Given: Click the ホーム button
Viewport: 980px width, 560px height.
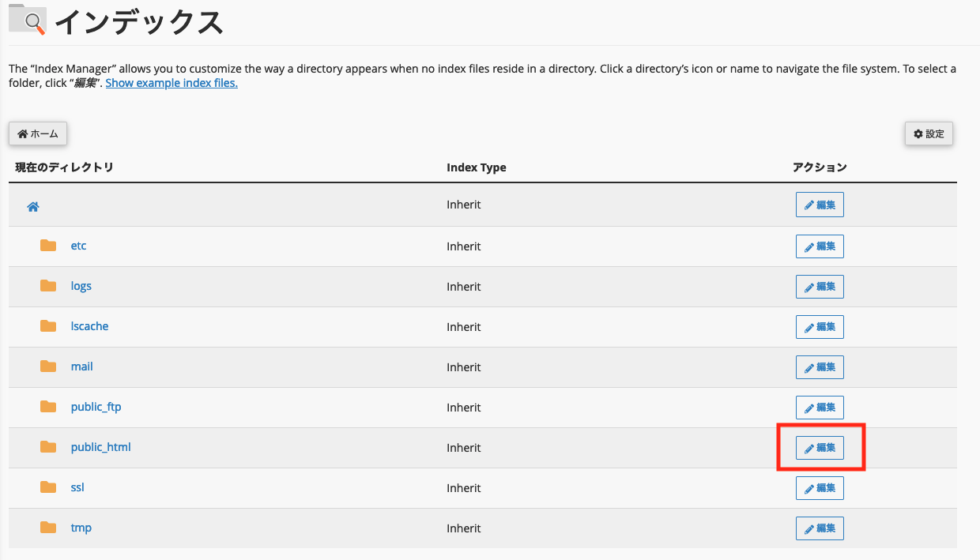Looking at the screenshot, I should coord(38,134).
